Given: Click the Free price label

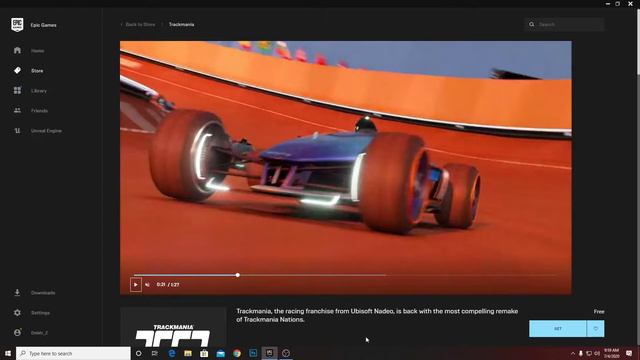Looking at the screenshot, I should coord(599,311).
